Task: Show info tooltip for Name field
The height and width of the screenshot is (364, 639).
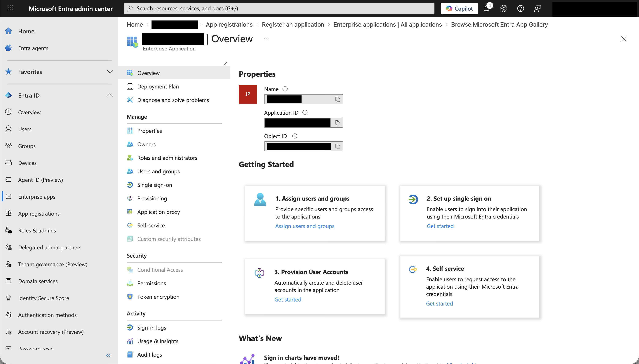Action: pyautogui.click(x=285, y=89)
